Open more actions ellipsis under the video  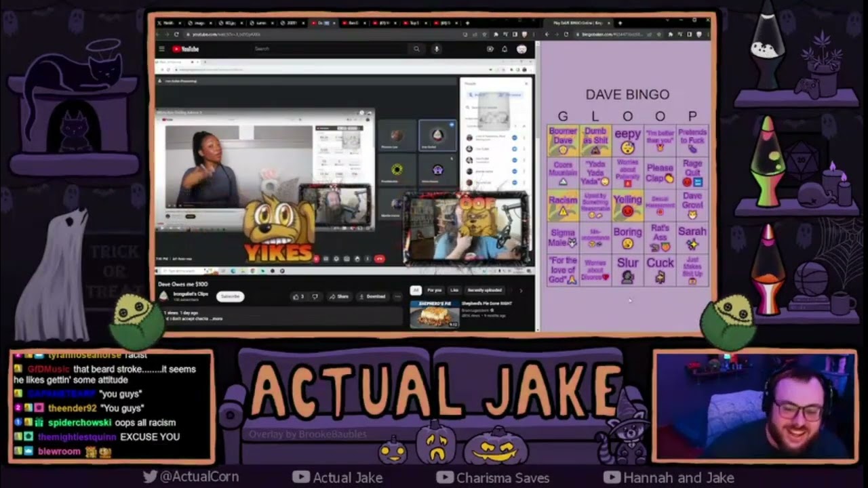(x=397, y=296)
